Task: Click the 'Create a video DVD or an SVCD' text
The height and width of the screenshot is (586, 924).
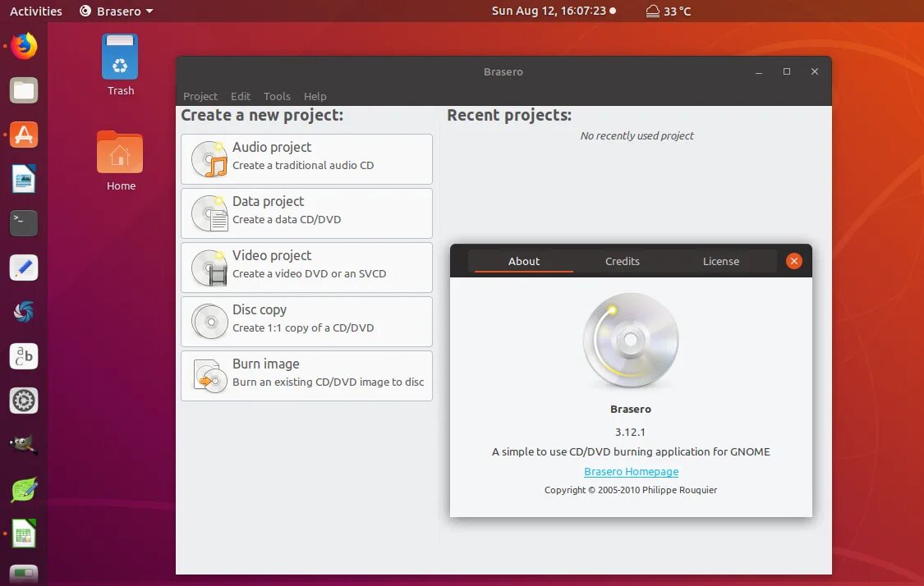Action: [310, 273]
